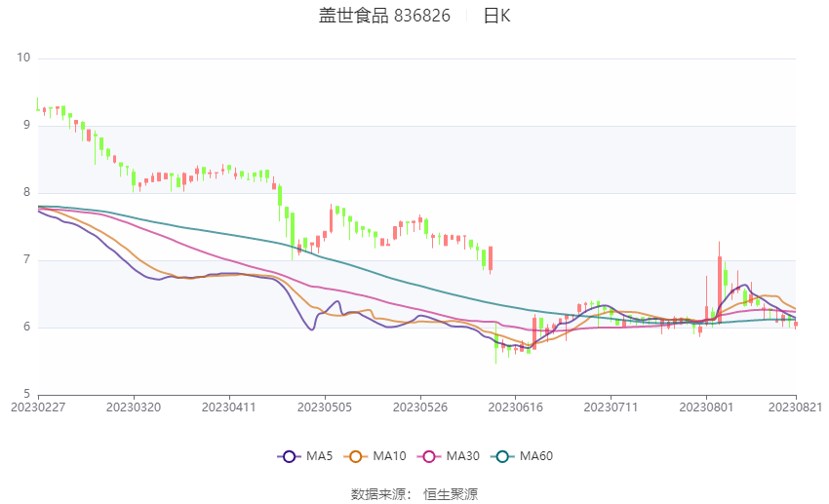Click the 数据来源 caption text
The image size is (829, 504).
click(x=378, y=494)
